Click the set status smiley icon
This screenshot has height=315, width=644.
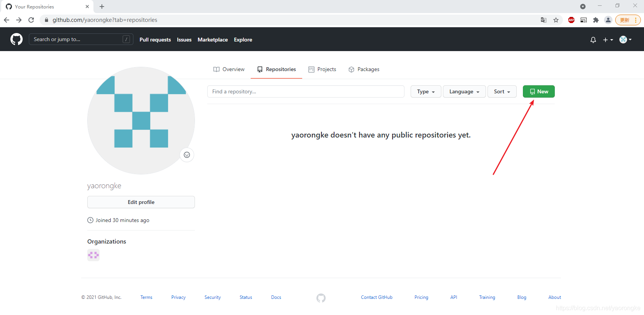click(187, 155)
